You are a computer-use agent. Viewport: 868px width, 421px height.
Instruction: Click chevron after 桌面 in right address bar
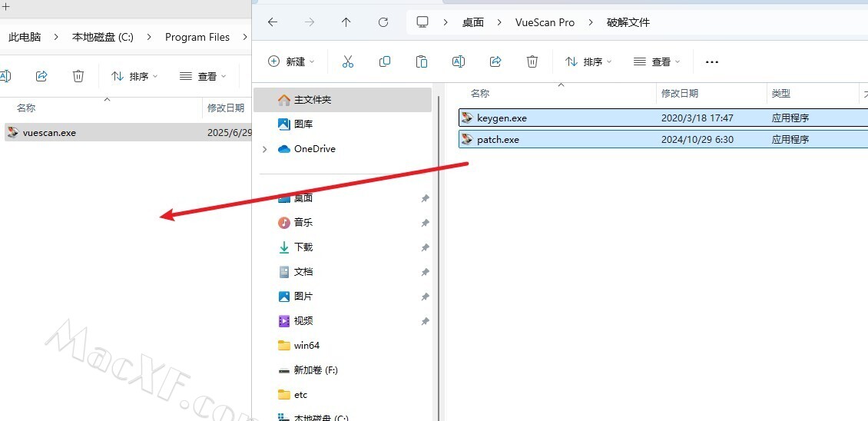pos(500,23)
